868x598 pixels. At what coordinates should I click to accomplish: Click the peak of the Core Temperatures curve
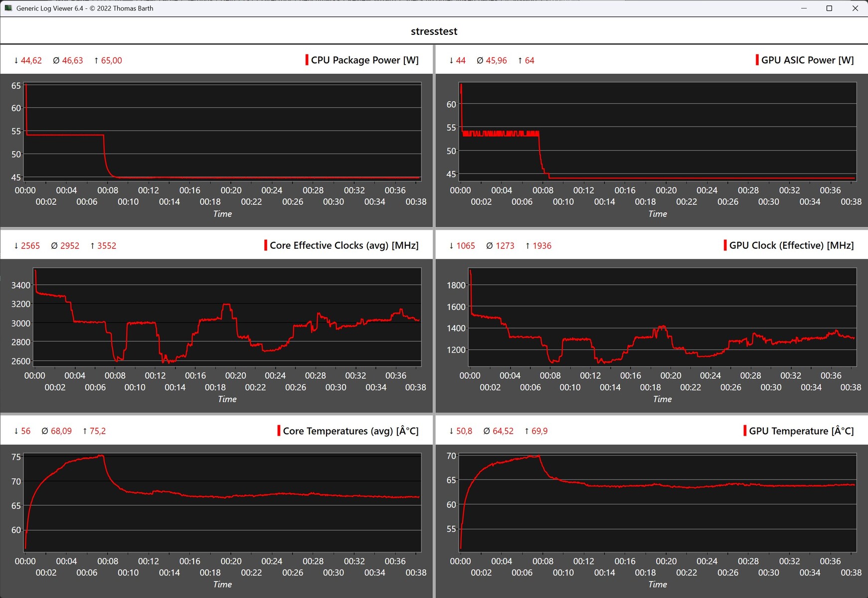[x=101, y=455]
